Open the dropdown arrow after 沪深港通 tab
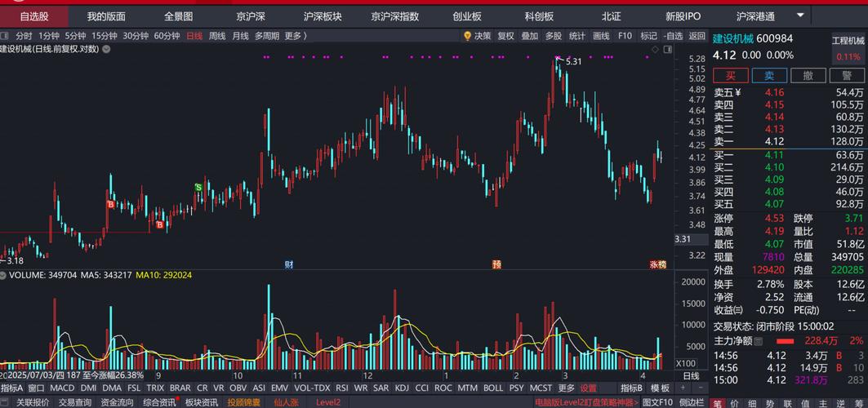This screenshot has width=868, height=408. [800, 15]
